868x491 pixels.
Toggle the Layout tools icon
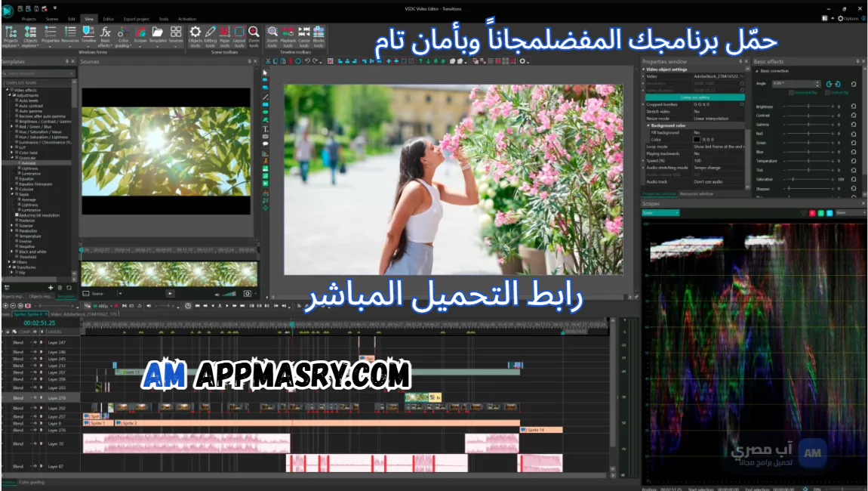pyautogui.click(x=239, y=36)
